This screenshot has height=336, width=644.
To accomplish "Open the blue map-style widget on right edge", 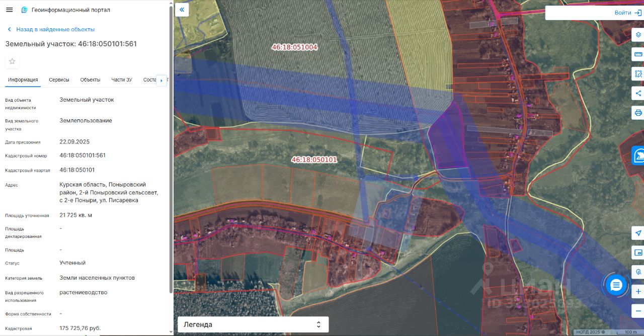I will (638, 155).
